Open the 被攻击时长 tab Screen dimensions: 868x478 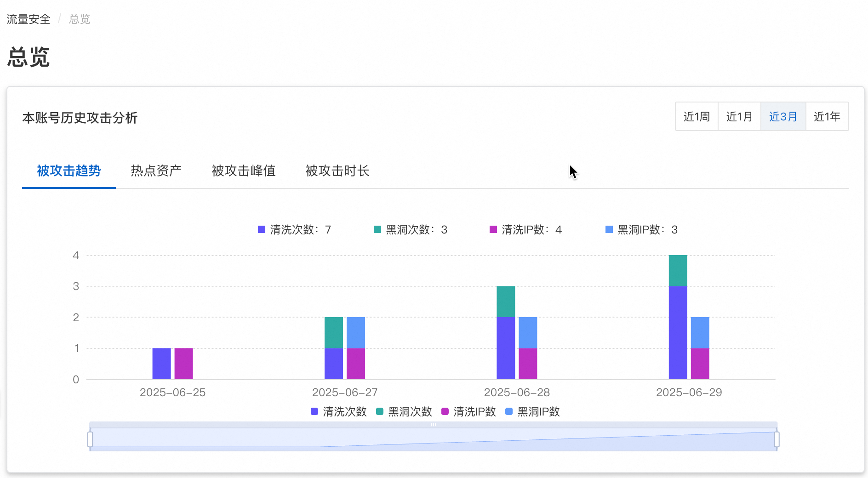(x=337, y=171)
